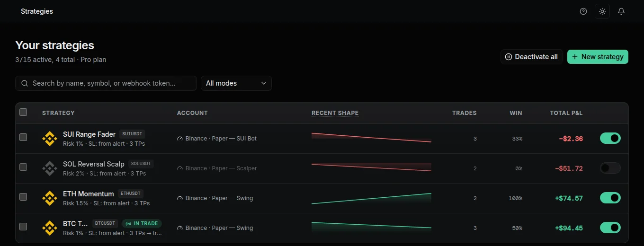Viewport: 644px width, 246px height.
Task: Click the Total P&L column header
Action: point(566,113)
